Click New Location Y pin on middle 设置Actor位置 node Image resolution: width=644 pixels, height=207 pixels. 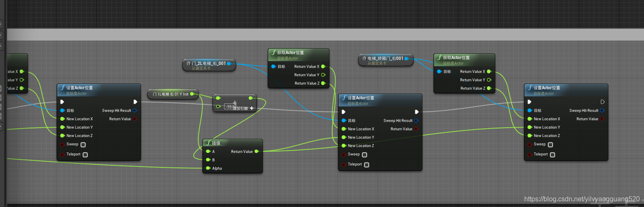[344, 137]
